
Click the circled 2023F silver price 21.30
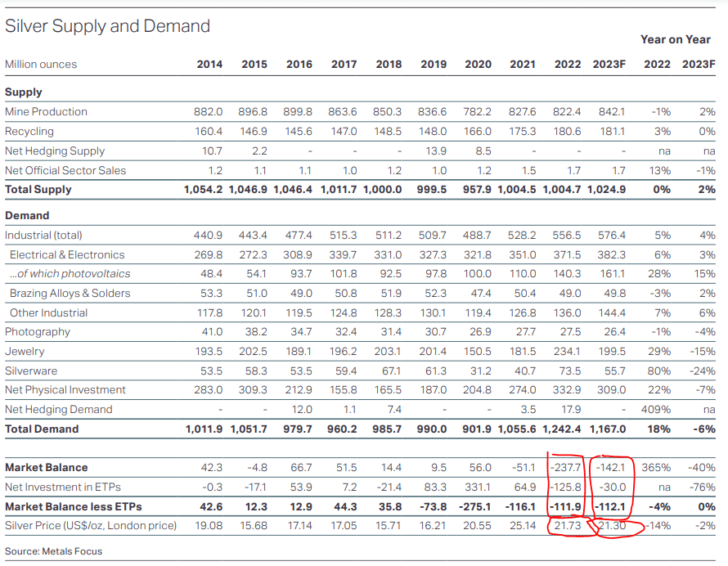pyautogui.click(x=612, y=526)
